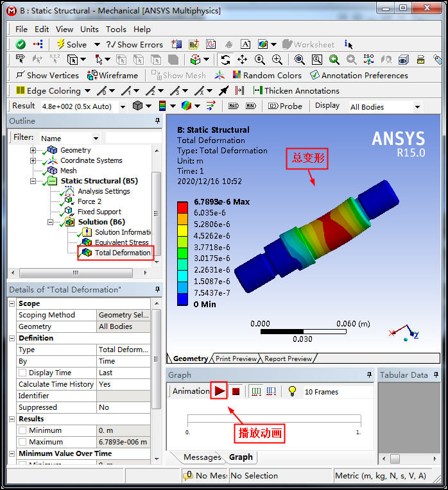Switch to the Report Preview tab
Image resolution: width=448 pixels, height=490 pixels.
click(288, 359)
